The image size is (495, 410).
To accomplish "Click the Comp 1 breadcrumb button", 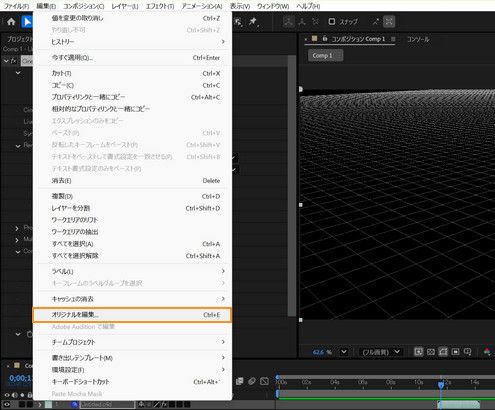I will pyautogui.click(x=325, y=56).
